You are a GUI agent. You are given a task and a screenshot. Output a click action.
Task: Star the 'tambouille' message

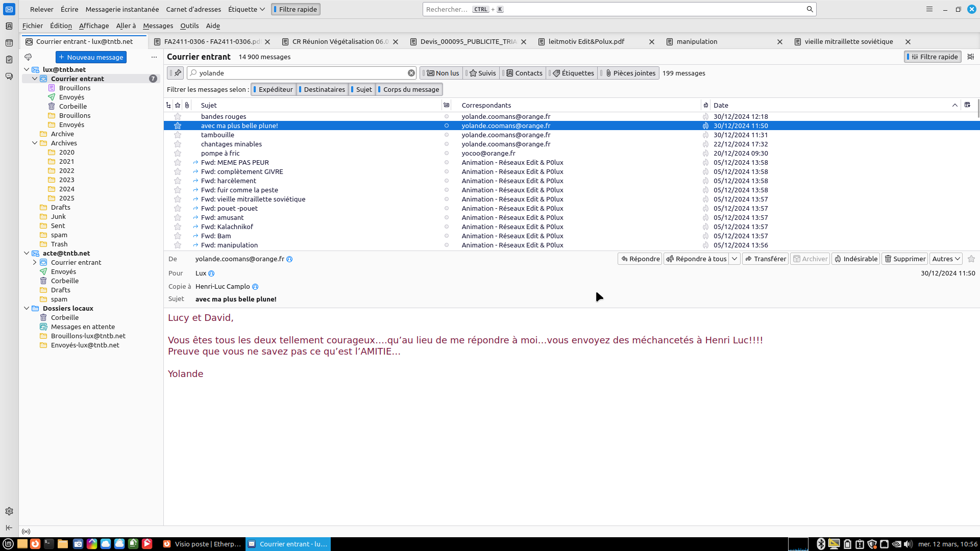coord(178,135)
